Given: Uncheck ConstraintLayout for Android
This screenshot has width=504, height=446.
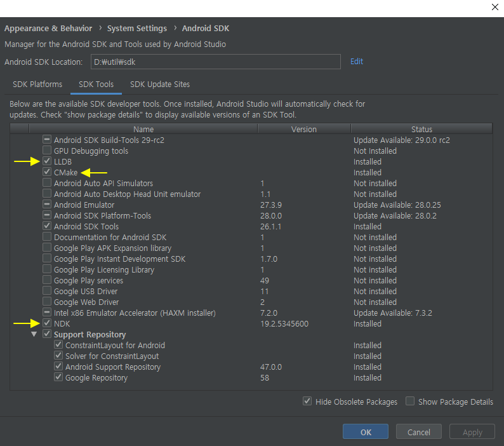Looking at the screenshot, I should pyautogui.click(x=58, y=344).
